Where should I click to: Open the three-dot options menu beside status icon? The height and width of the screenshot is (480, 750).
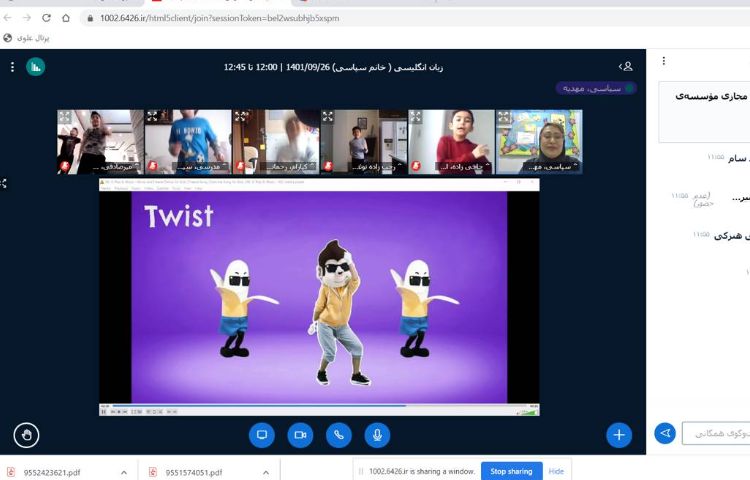(x=12, y=67)
